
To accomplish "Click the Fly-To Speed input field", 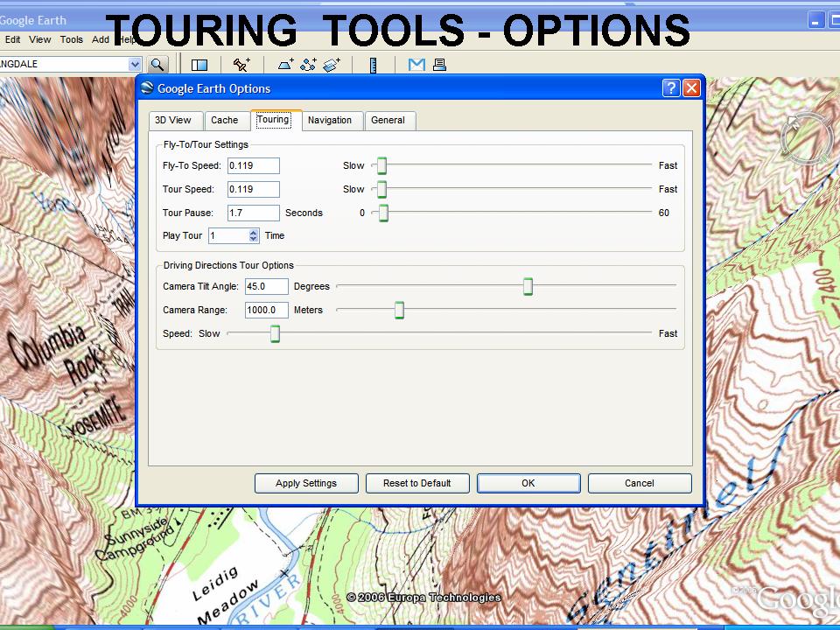I will (x=254, y=166).
